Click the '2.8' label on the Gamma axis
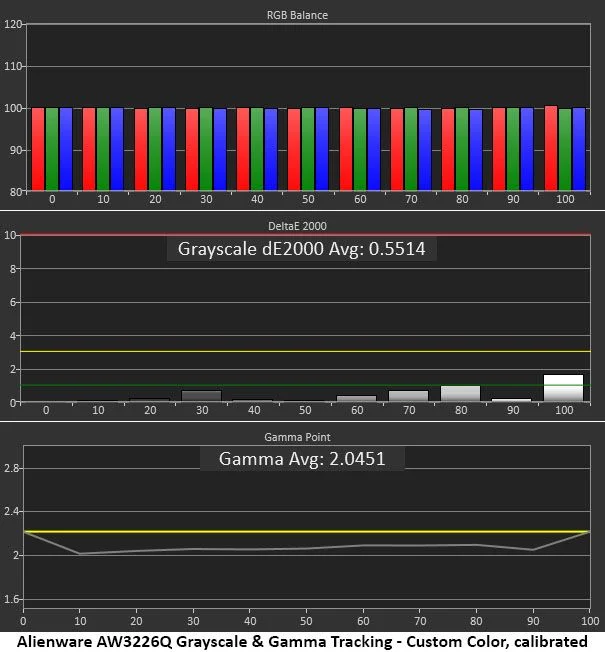 click(12, 469)
